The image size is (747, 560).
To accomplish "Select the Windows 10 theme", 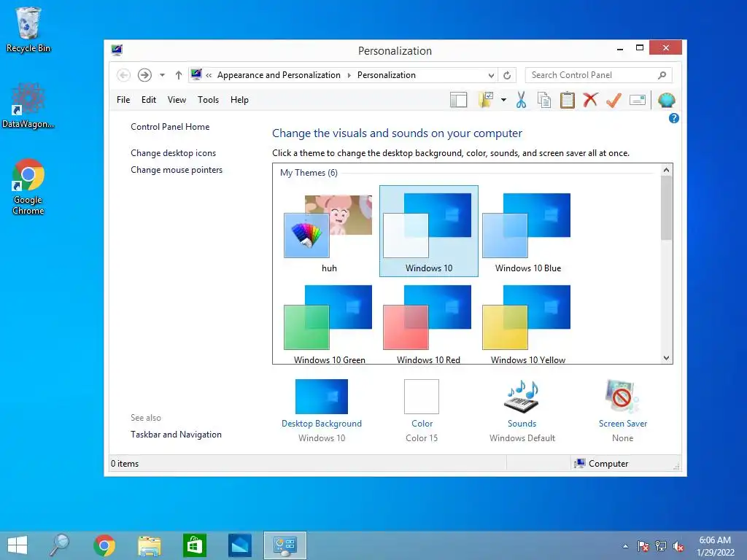I will pos(429,231).
